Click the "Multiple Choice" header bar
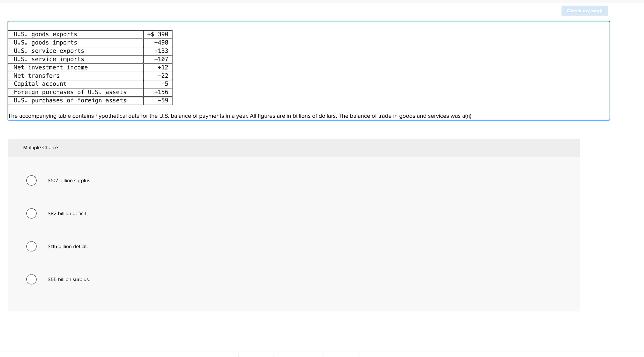 pos(40,148)
